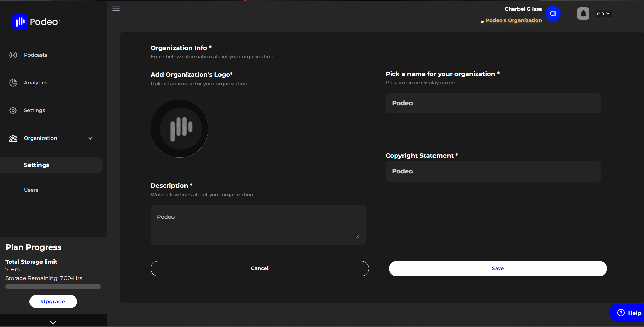This screenshot has width=644, height=327.
Task: Open Podcasts in the sidebar
Action: point(35,55)
